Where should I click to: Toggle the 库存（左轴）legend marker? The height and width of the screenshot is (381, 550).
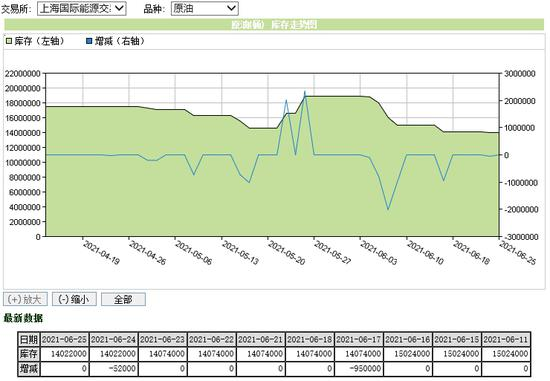(x=9, y=41)
